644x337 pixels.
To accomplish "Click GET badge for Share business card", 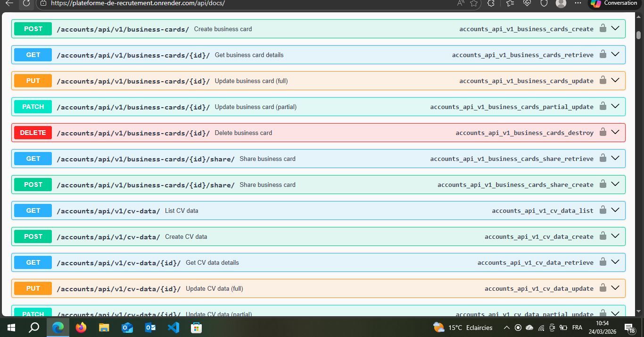I will pyautogui.click(x=33, y=159).
